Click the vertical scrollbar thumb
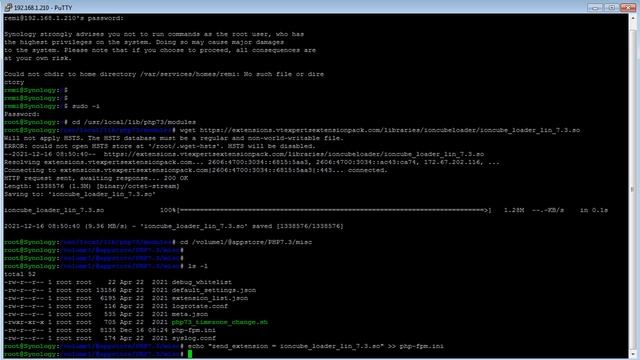This screenshot has height=360, width=640. [x=632, y=189]
